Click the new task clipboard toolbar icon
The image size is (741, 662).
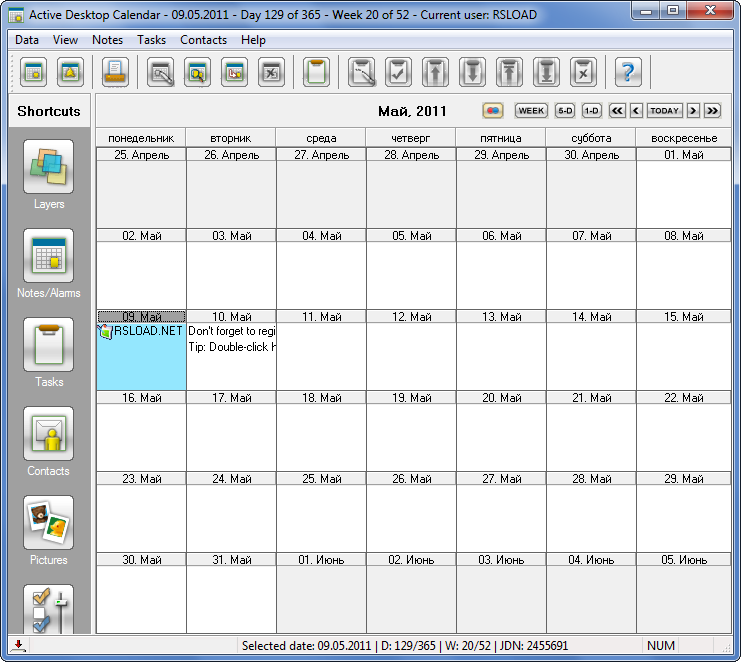[316, 72]
